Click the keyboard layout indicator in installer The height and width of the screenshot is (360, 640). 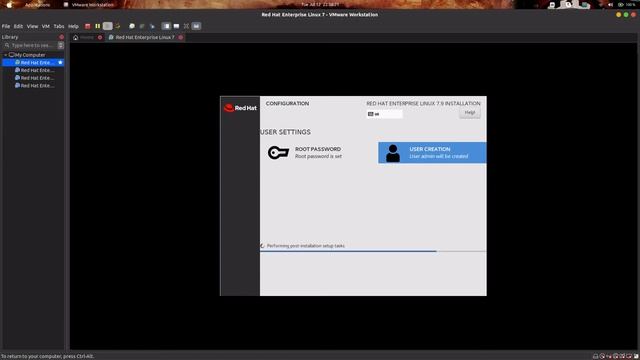tap(384, 114)
